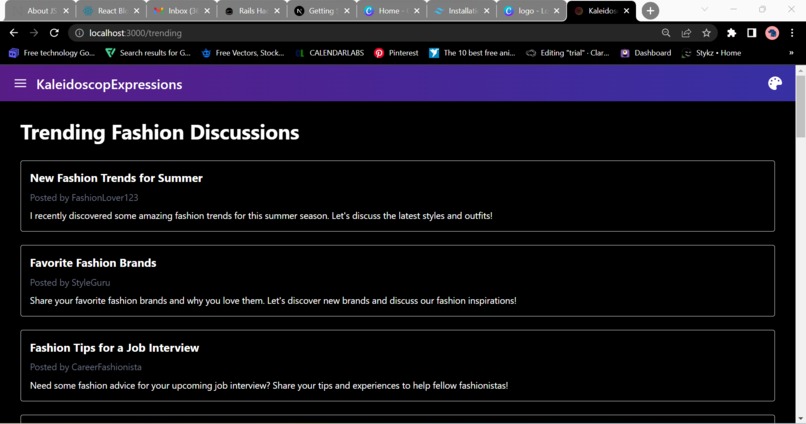Image resolution: width=806 pixels, height=424 pixels.
Task: Close the Rails tab
Action: pyautogui.click(x=277, y=11)
